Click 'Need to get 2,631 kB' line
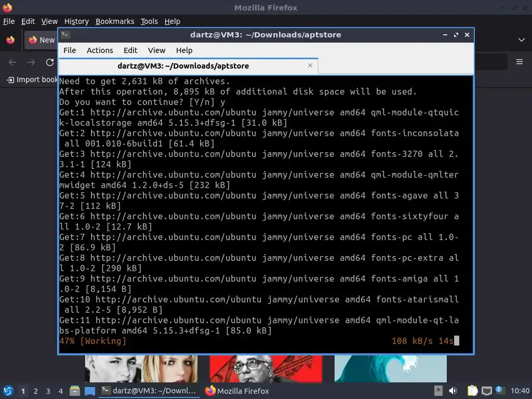 pos(144,82)
